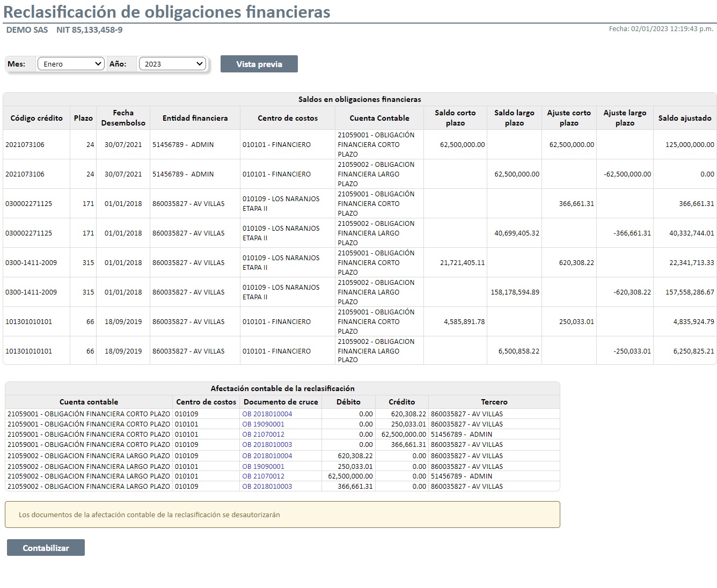
Task: Open document OB 2018010004 in the CORTO PLAZO row
Action: point(267,414)
